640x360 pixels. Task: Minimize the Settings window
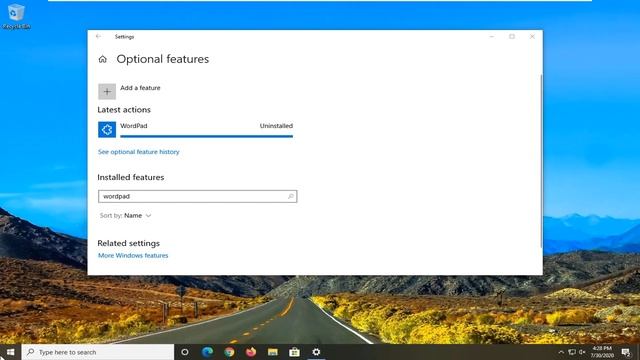pyautogui.click(x=492, y=36)
